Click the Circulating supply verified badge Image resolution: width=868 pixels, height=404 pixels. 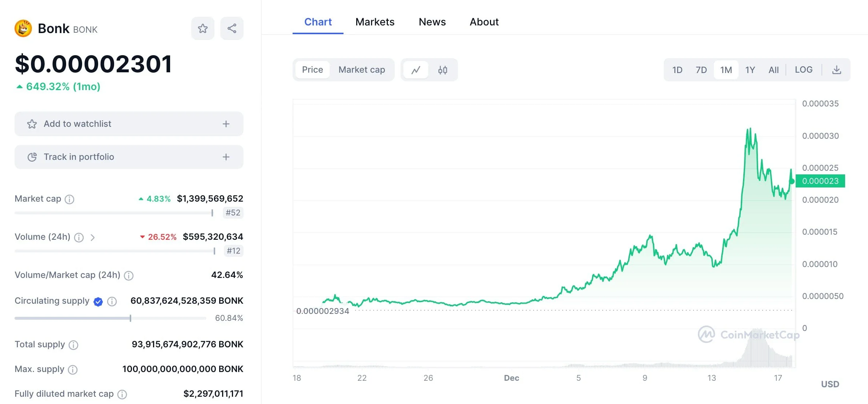(x=98, y=302)
